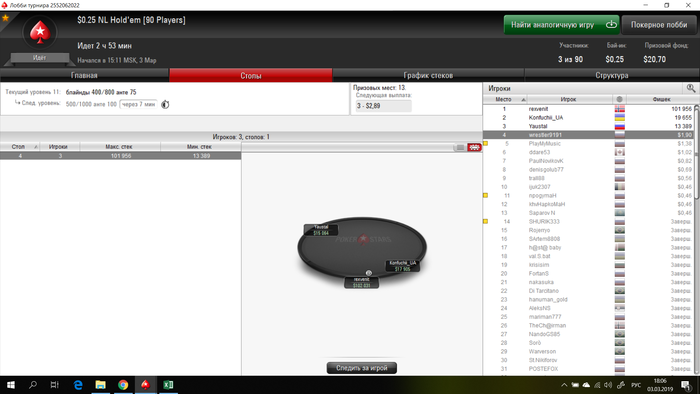700x394 pixels.
Task: Select player PlayMyMusic row
Action: [x=588, y=144]
